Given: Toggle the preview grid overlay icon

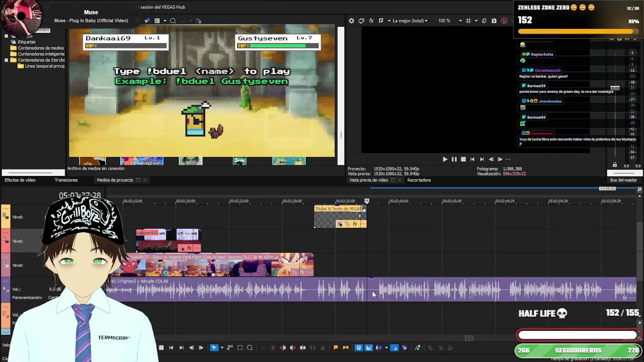Looking at the screenshot, I should [468, 21].
